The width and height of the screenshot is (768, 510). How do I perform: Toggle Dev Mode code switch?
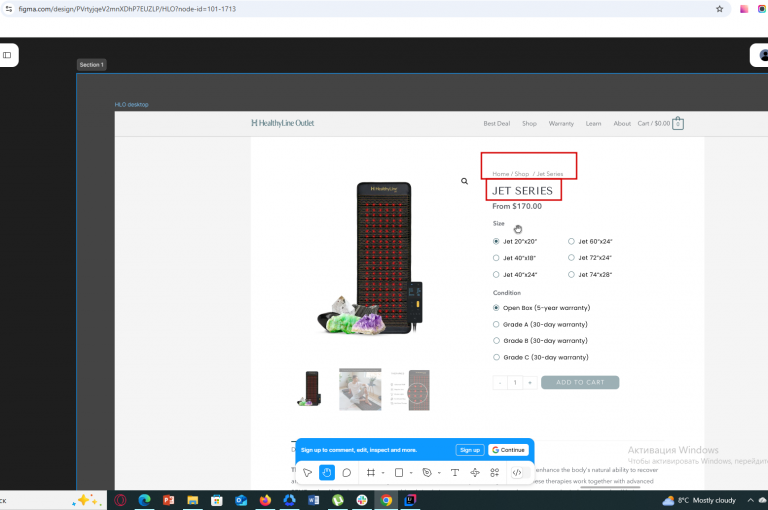click(x=520, y=473)
